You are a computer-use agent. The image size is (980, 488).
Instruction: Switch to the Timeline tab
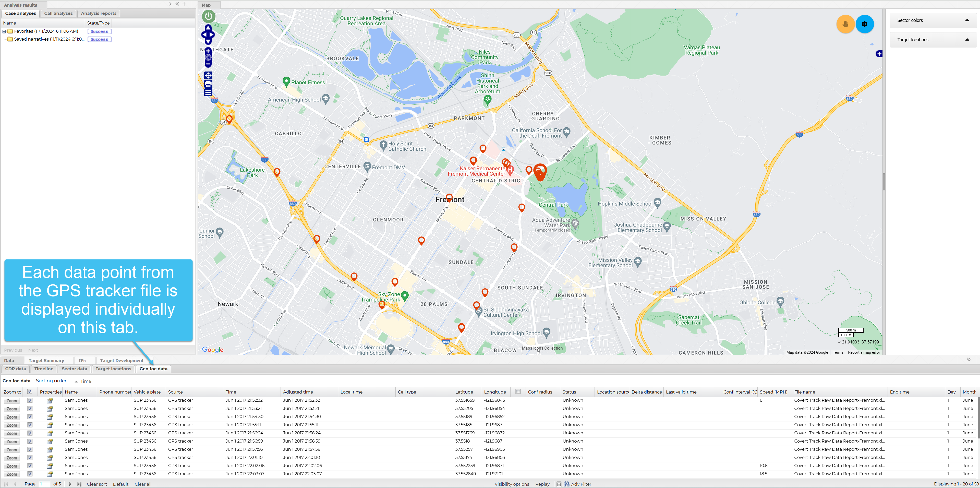click(x=44, y=369)
